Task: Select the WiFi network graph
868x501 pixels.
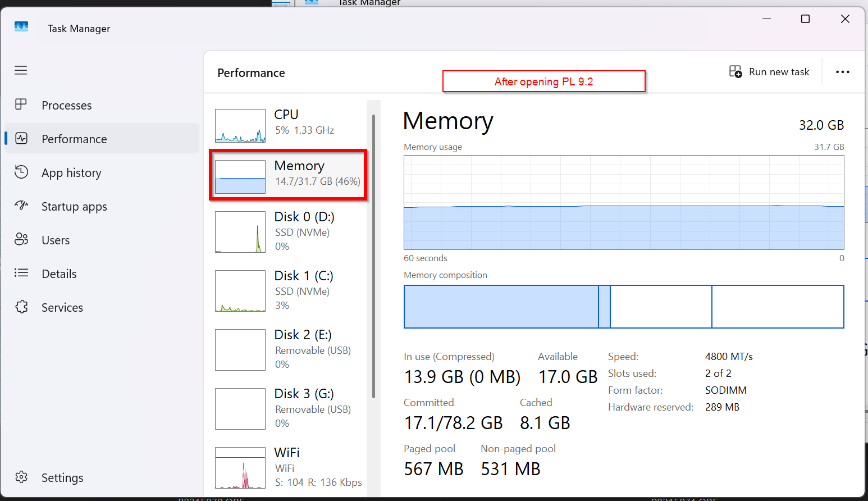Action: (x=288, y=467)
